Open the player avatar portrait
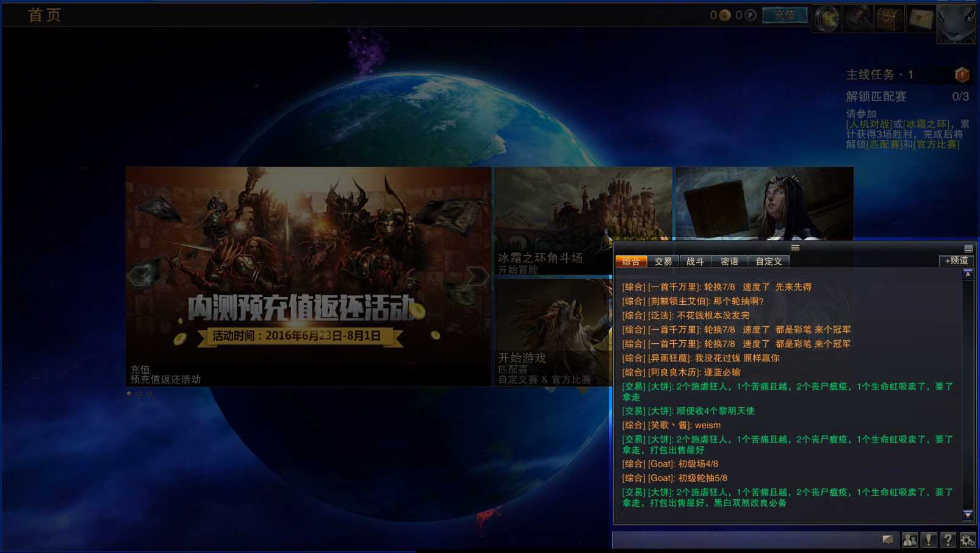Image resolution: width=980 pixels, height=553 pixels. (x=957, y=23)
